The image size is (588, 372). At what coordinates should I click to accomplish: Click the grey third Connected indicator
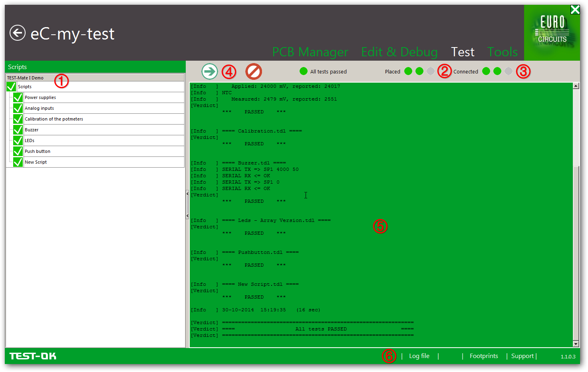509,71
